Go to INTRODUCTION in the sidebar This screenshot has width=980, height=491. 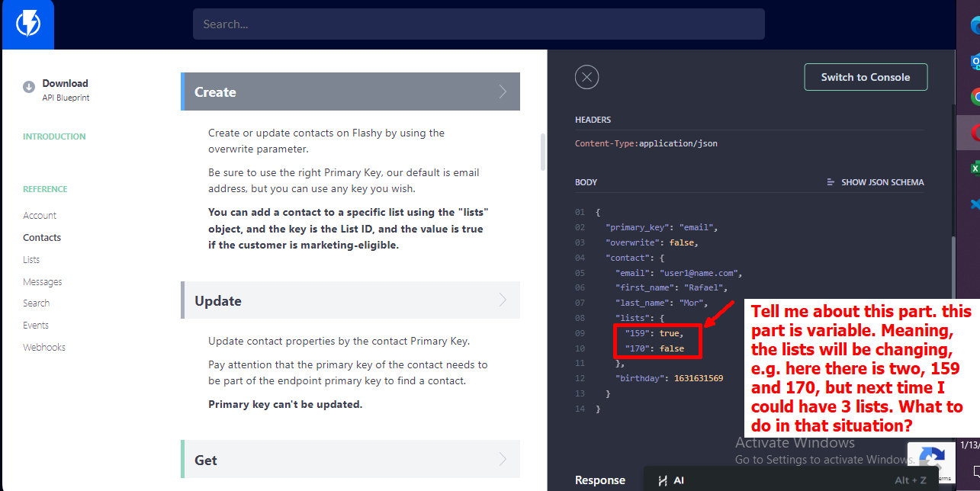pos(54,136)
